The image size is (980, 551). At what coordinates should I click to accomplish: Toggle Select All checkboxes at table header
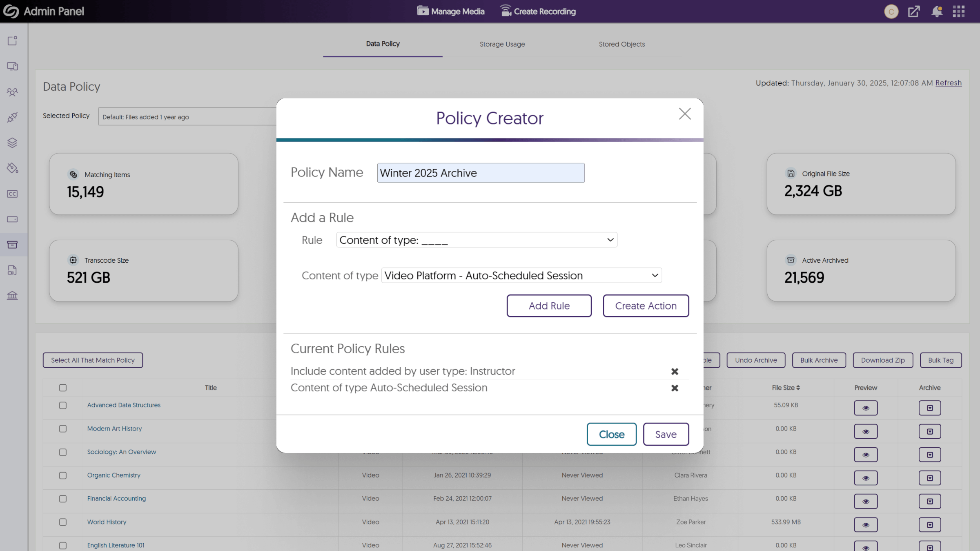pyautogui.click(x=62, y=387)
